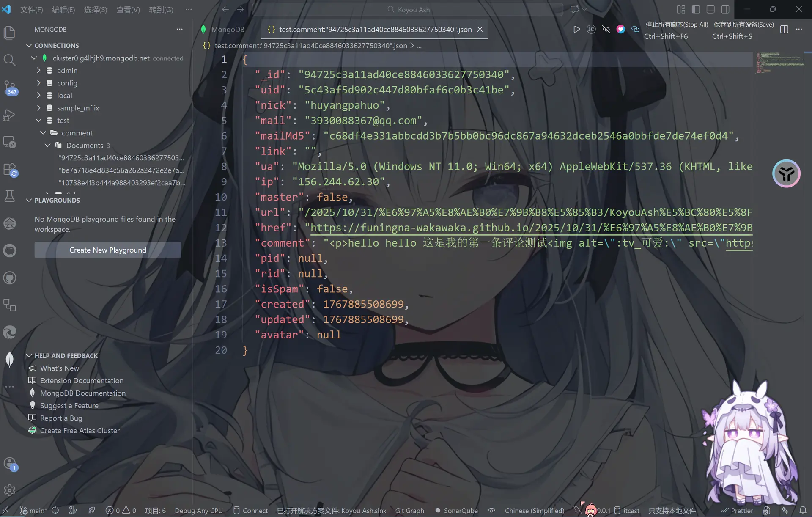Toggle the Primary Side Bar
This screenshot has height=517, width=812.
coord(696,9)
